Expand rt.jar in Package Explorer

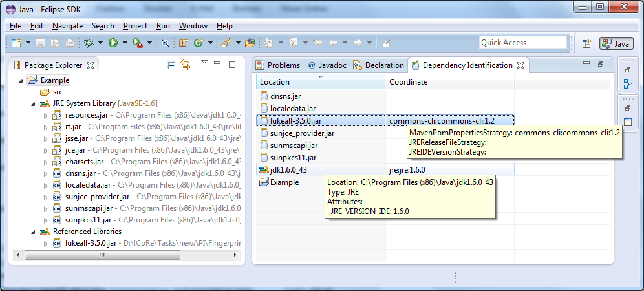tap(46, 128)
